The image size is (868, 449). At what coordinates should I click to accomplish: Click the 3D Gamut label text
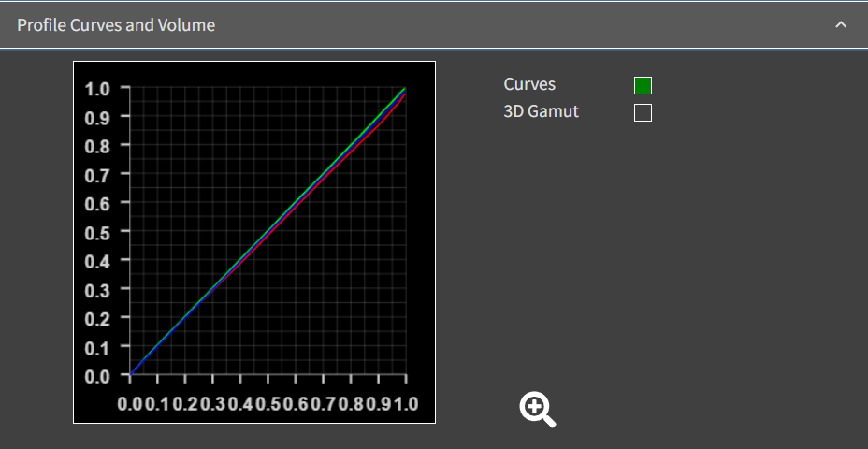click(541, 112)
